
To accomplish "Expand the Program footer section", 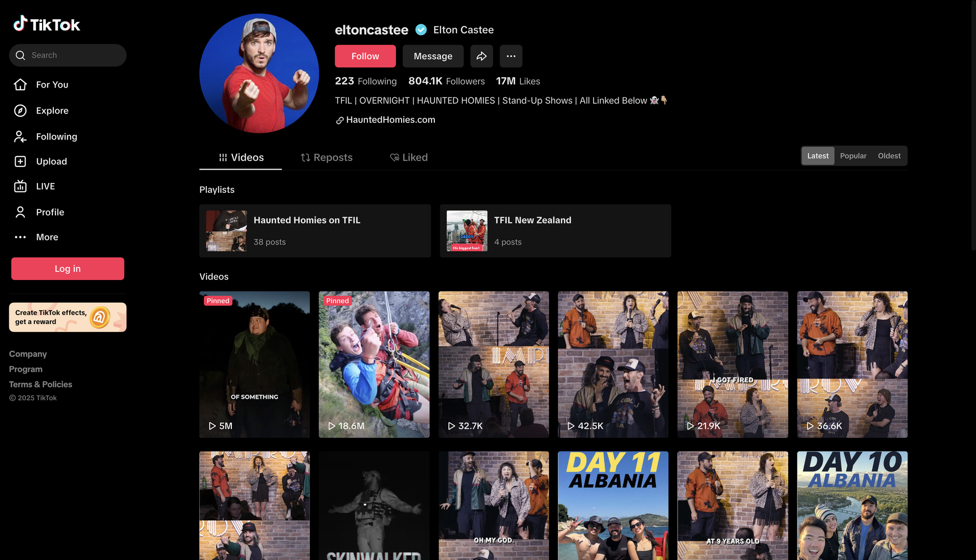I will click(x=25, y=369).
